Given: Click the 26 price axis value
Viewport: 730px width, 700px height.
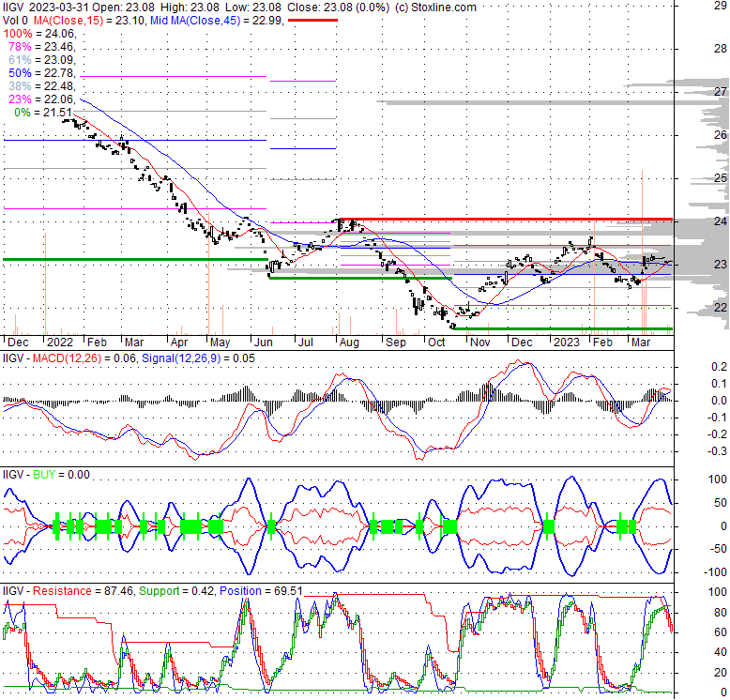Looking at the screenshot, I should click(721, 135).
